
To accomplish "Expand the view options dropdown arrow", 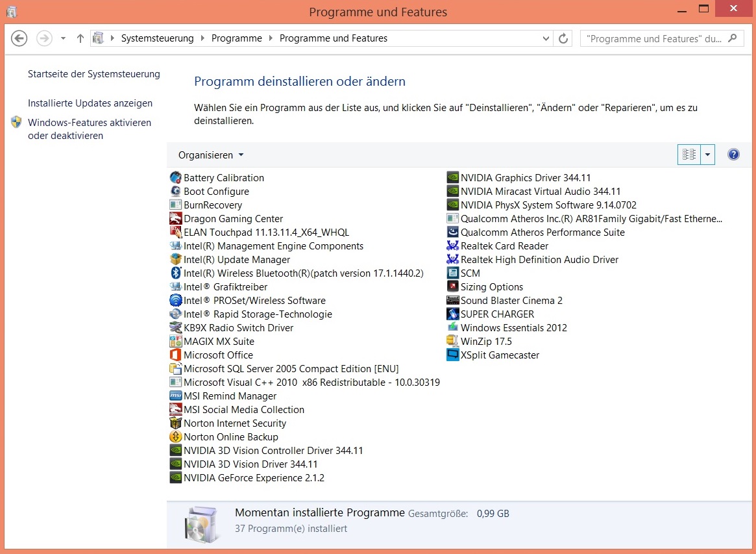I will [707, 155].
